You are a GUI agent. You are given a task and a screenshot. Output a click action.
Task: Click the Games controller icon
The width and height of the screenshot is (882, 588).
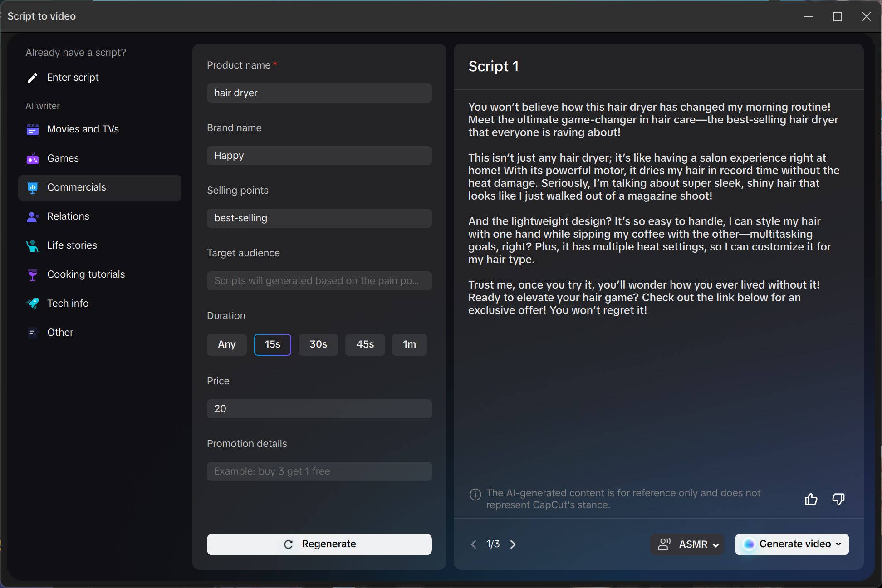(x=33, y=159)
